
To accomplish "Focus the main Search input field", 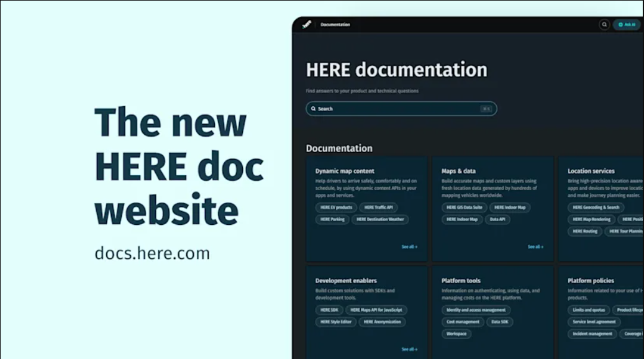I will point(401,109).
